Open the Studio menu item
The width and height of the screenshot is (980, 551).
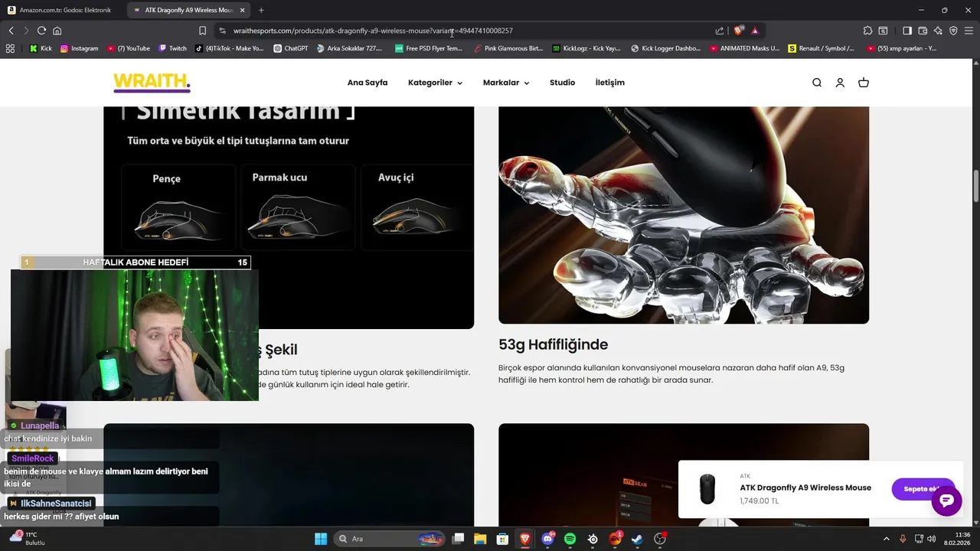(x=562, y=83)
